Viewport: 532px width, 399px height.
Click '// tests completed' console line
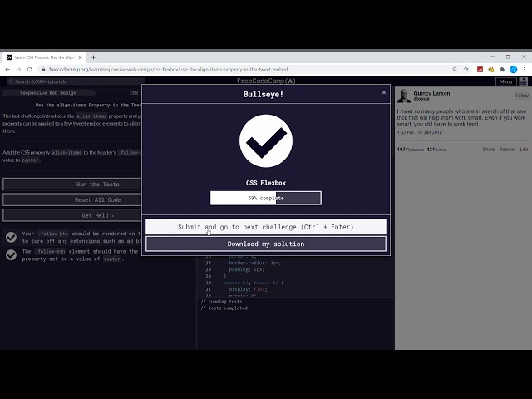224,308
